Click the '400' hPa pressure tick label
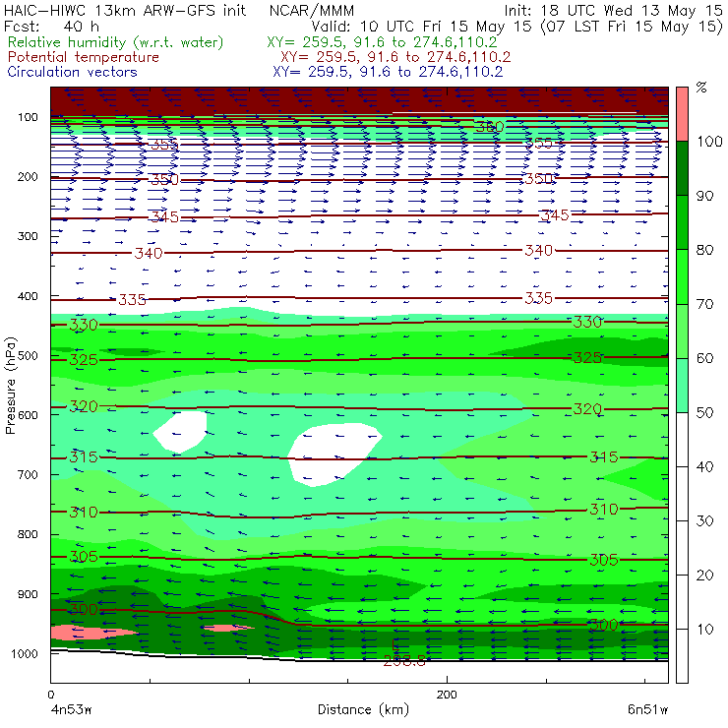The image size is (728, 728). tap(28, 296)
